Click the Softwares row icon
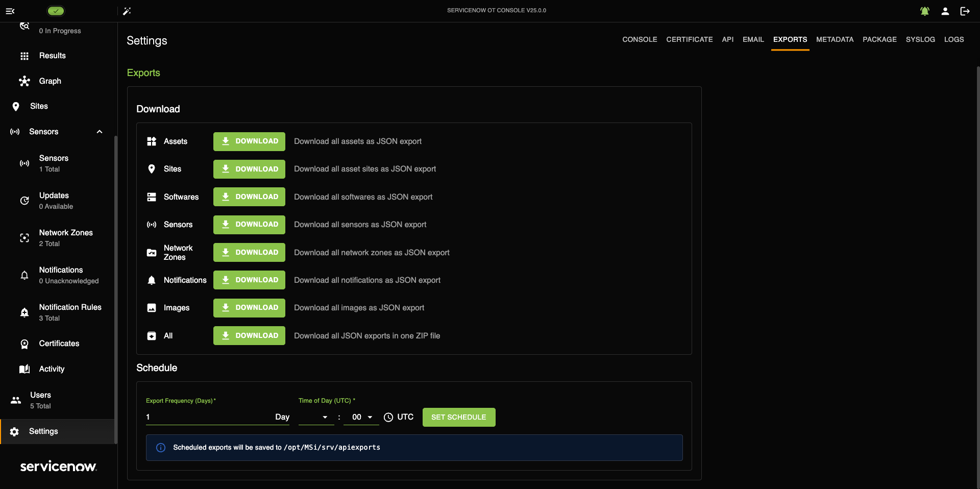 pyautogui.click(x=152, y=197)
